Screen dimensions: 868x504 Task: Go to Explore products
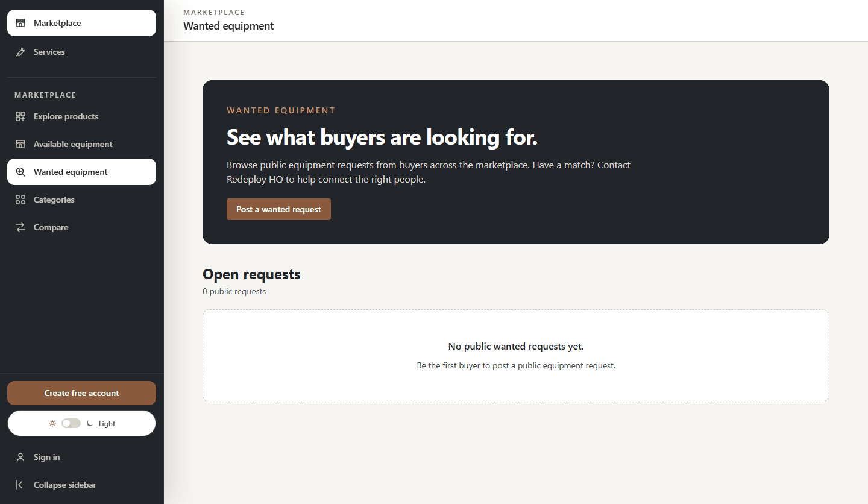[81, 116]
